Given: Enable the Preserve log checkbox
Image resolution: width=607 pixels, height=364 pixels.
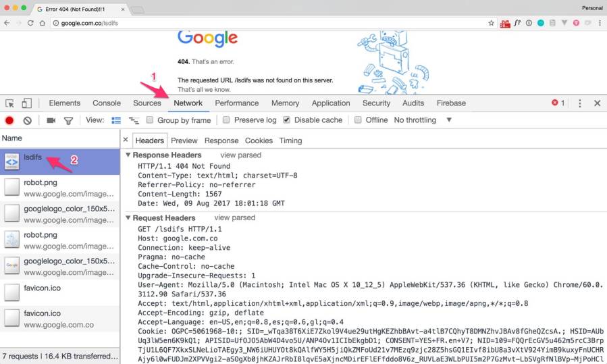Looking at the screenshot, I should pyautogui.click(x=227, y=120).
